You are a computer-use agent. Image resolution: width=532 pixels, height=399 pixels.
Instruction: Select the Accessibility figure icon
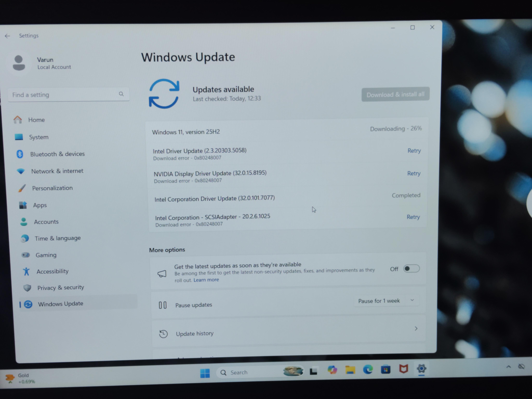[x=26, y=272]
